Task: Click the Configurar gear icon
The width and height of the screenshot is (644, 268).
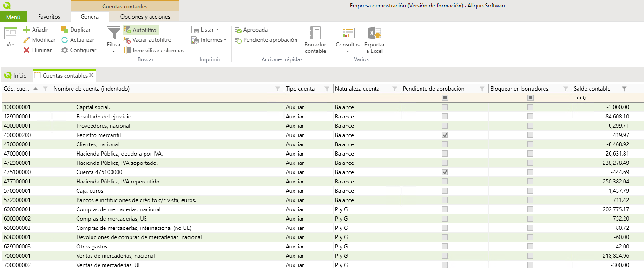Action: coord(65,50)
